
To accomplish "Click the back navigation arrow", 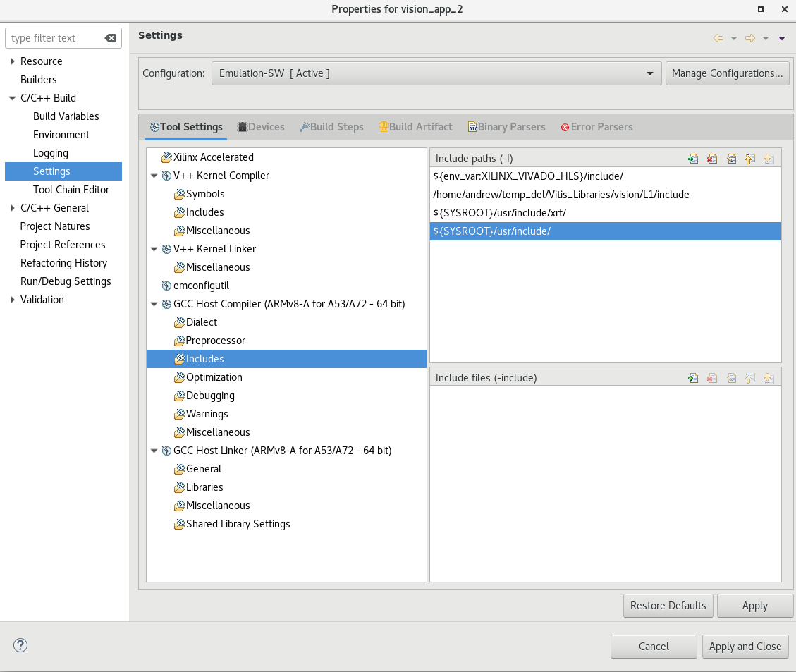I will click(718, 38).
